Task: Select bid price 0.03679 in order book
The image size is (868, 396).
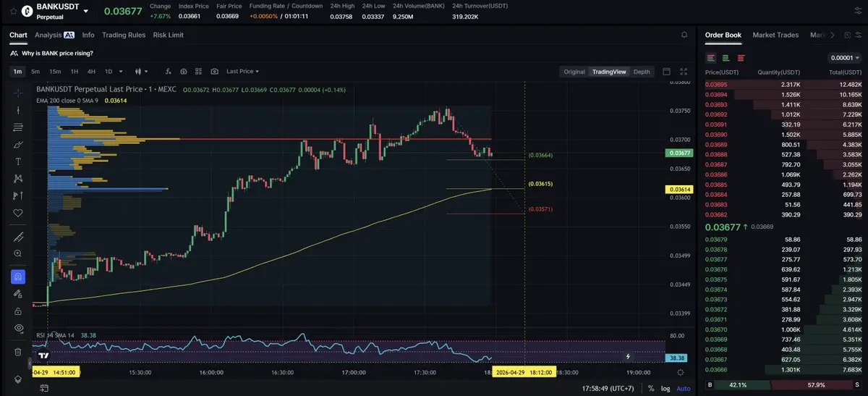Action: coord(717,239)
